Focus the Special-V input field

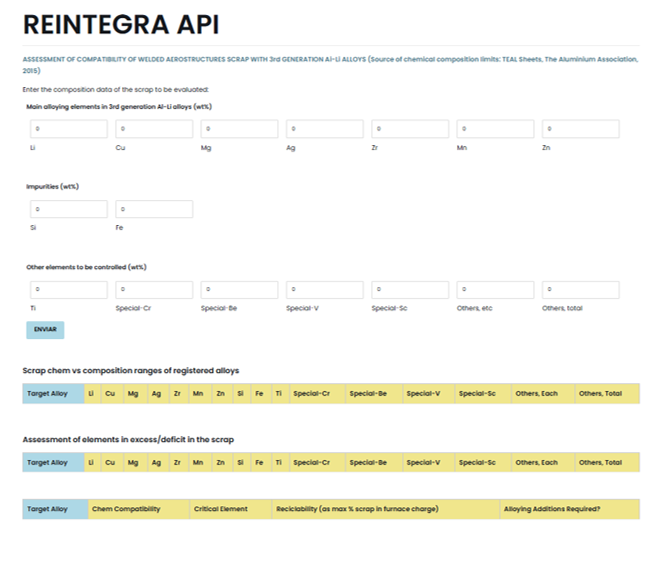(x=325, y=290)
